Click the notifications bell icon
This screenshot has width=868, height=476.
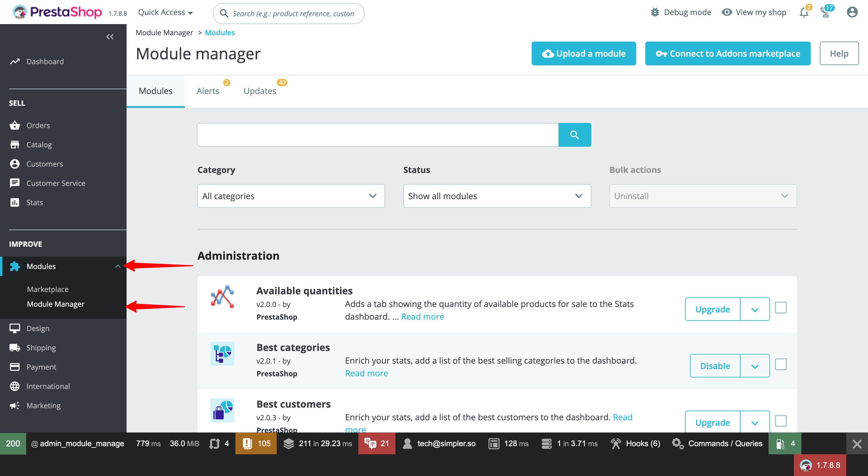point(804,12)
